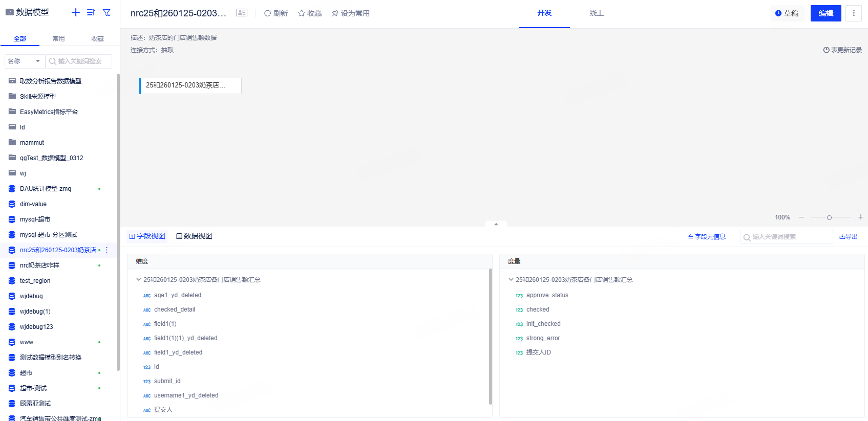Image resolution: width=868 pixels, height=421 pixels.
Task: Click the 收藏 star icon
Action: tap(302, 13)
